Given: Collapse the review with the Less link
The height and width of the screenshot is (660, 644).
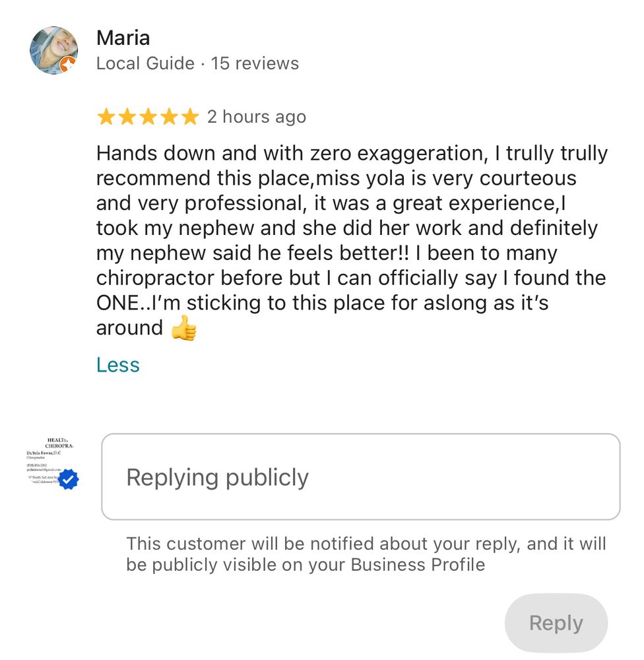Looking at the screenshot, I should pos(118,365).
